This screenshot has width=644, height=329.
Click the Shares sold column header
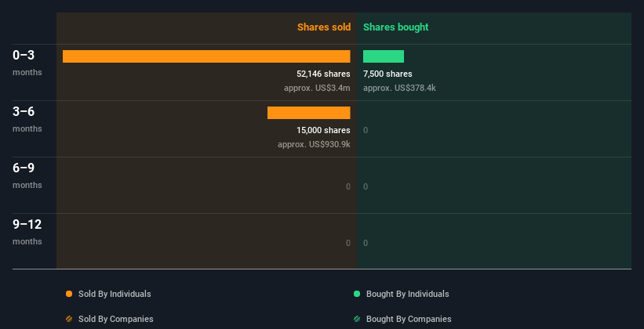pyautogui.click(x=323, y=27)
